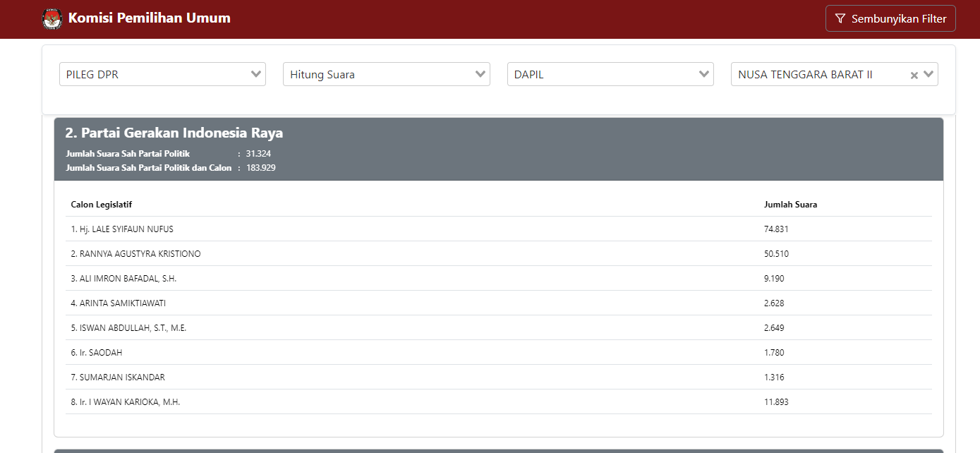The width and height of the screenshot is (980, 453).
Task: Click the total value 183.929
Action: (x=261, y=168)
